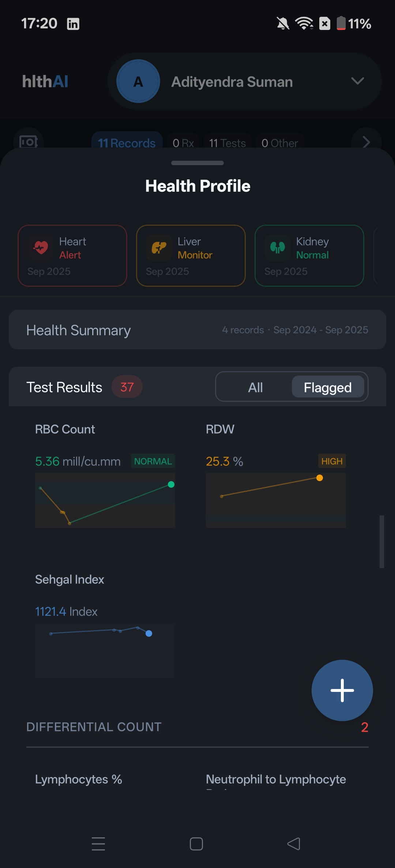This screenshot has height=868, width=395.
Task: Open the Health Summary section
Action: click(x=197, y=330)
